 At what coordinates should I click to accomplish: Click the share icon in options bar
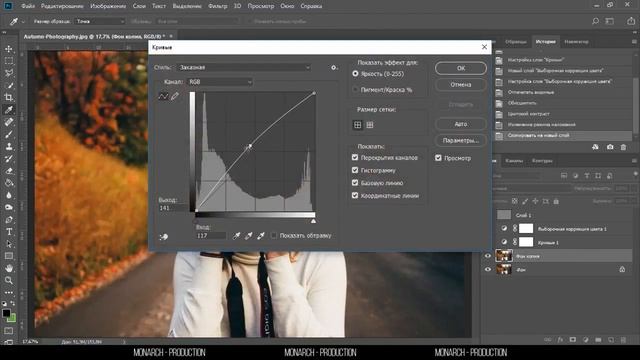point(631,21)
